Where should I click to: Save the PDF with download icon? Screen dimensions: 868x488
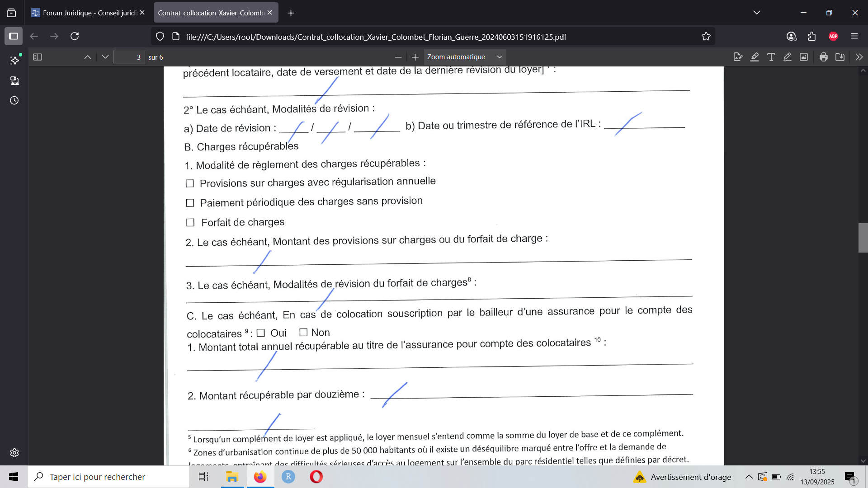[x=840, y=57]
